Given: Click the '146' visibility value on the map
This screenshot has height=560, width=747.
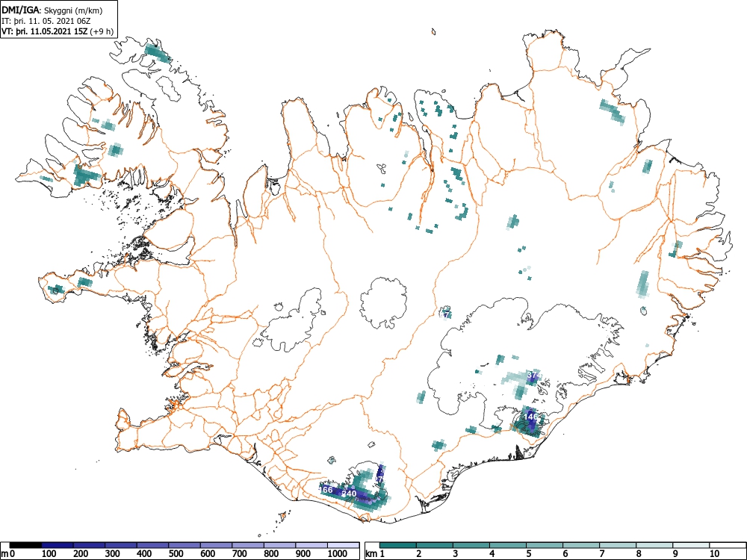Looking at the screenshot, I should coord(530,417).
